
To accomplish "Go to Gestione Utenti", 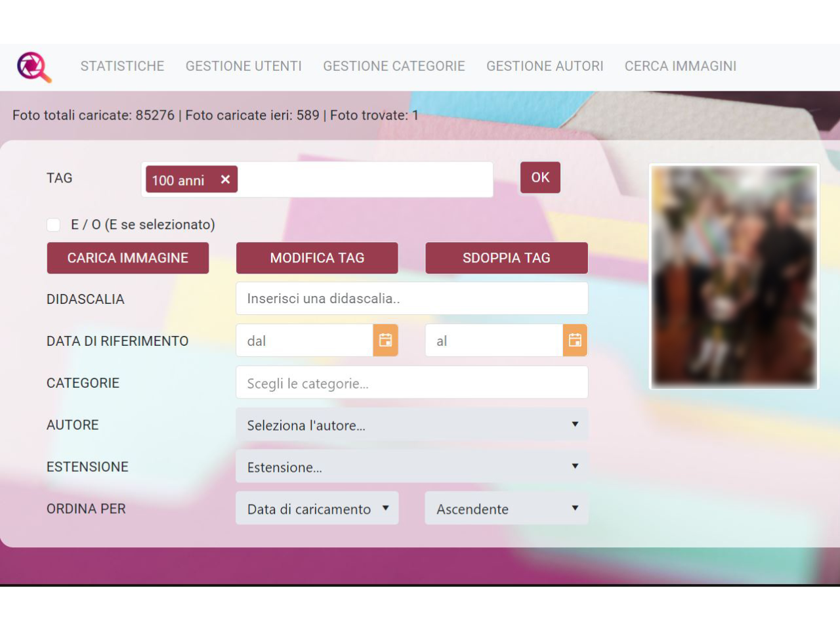I will pos(243,66).
